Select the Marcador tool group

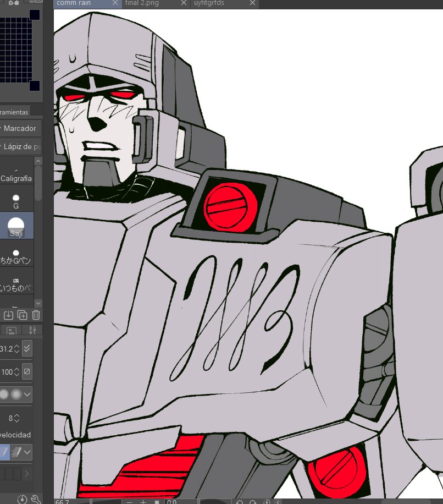20,128
